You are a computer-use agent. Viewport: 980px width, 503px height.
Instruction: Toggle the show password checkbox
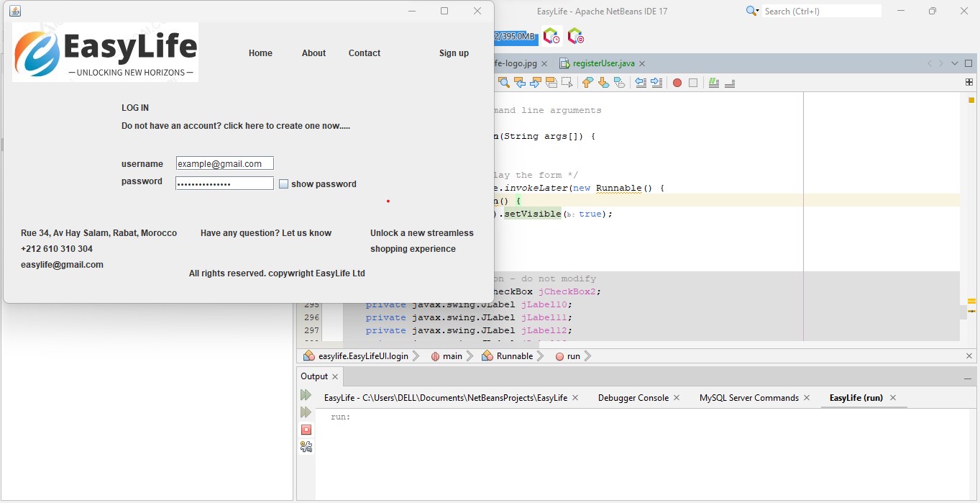[x=283, y=184]
